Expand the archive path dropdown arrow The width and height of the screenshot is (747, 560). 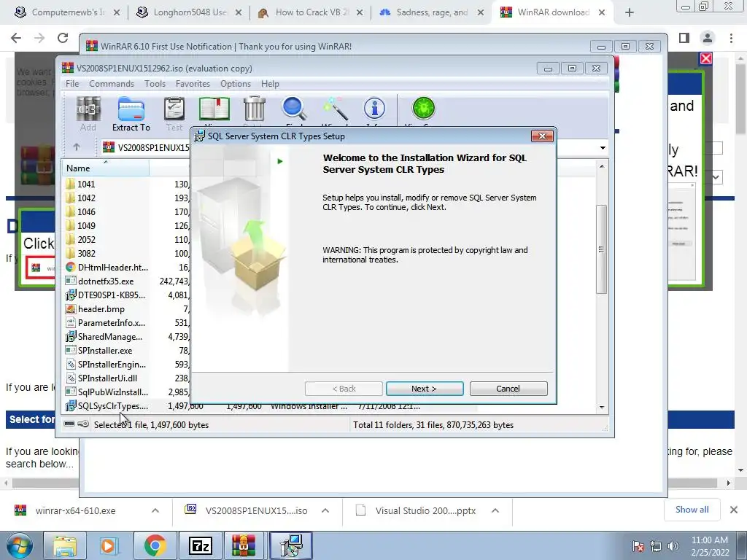click(603, 147)
